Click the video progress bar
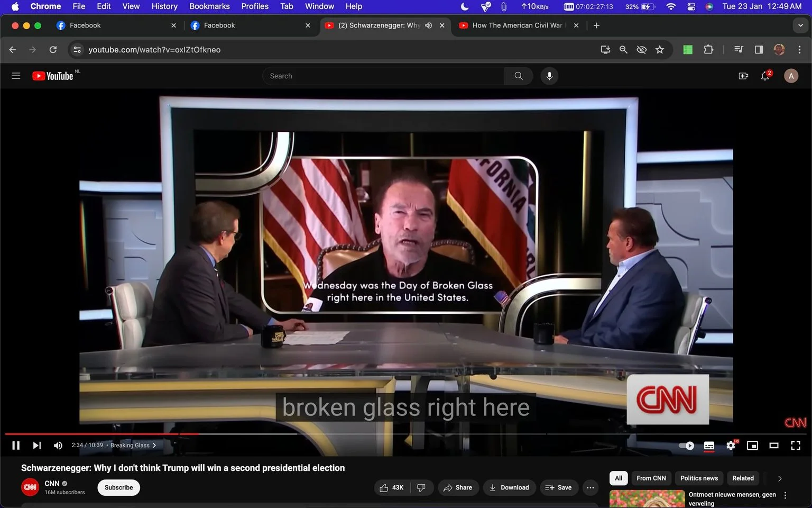 406,434
